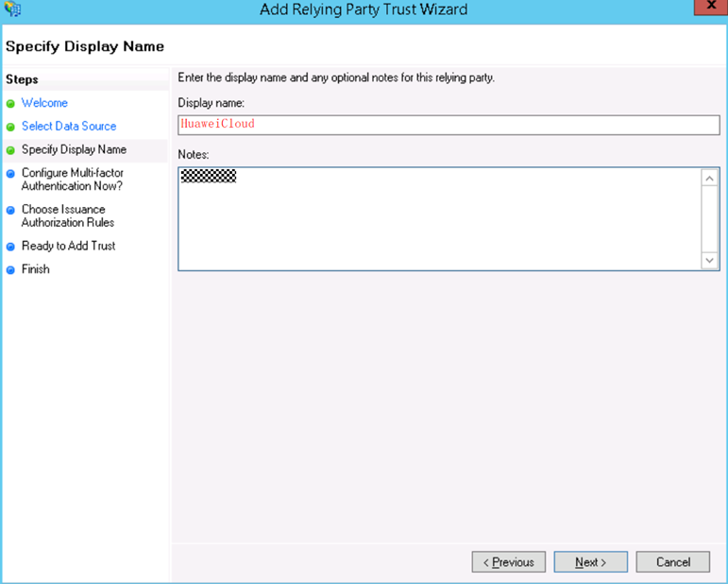Click the green bullet beside Welcome

click(10, 104)
